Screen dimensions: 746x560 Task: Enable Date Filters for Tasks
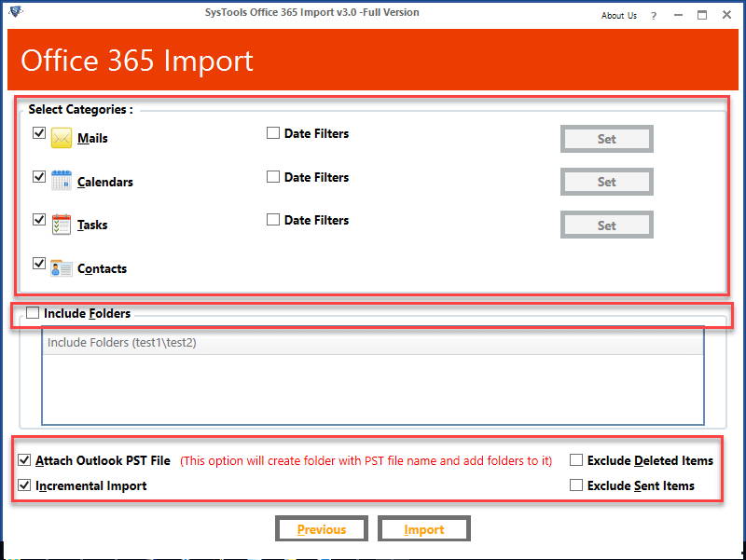273,219
